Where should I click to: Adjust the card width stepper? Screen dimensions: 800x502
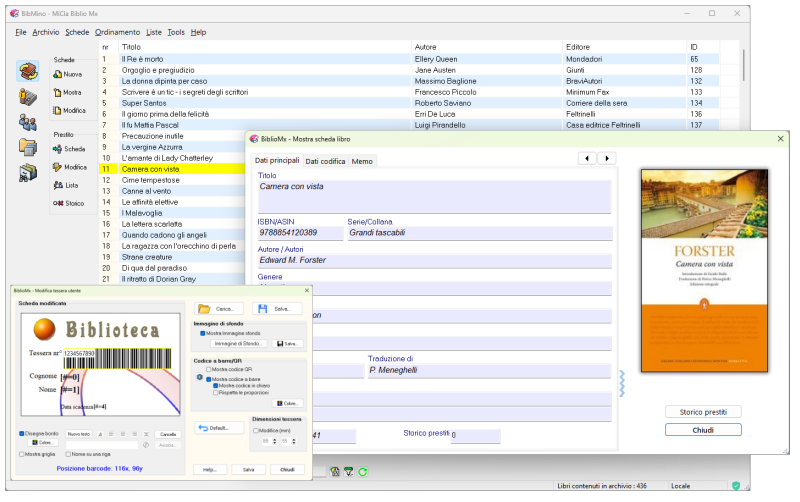(x=274, y=441)
